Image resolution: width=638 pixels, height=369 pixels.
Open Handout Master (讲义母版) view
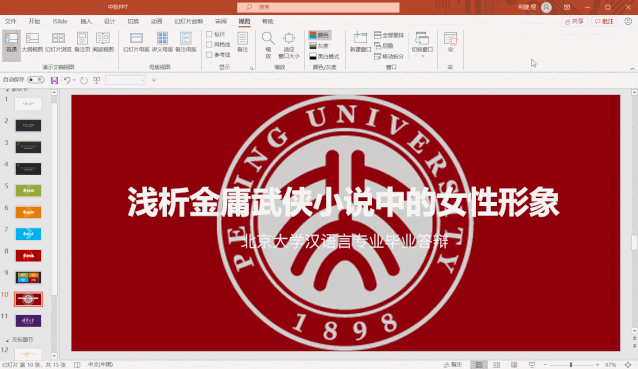click(x=162, y=42)
